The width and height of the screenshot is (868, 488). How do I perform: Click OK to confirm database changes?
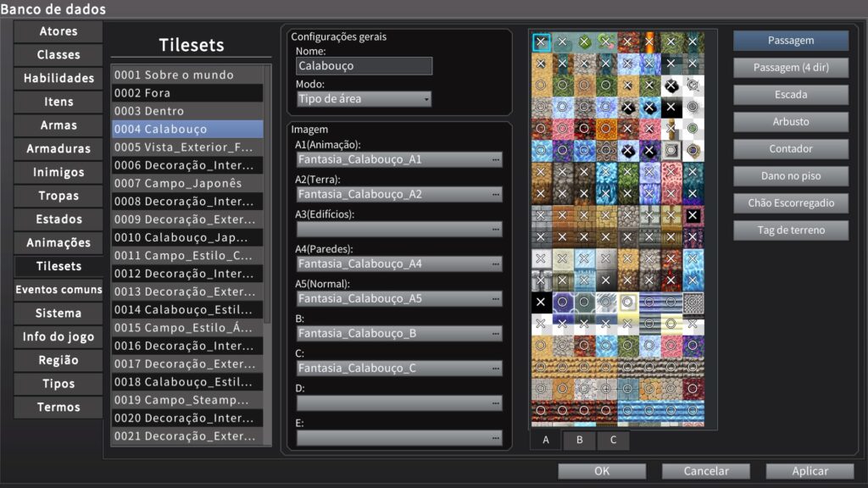[602, 471]
